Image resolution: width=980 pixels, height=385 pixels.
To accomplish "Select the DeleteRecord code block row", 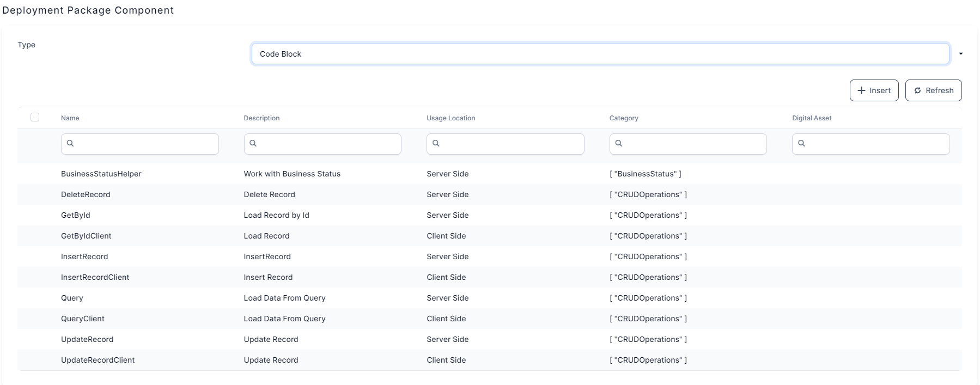I will point(86,194).
